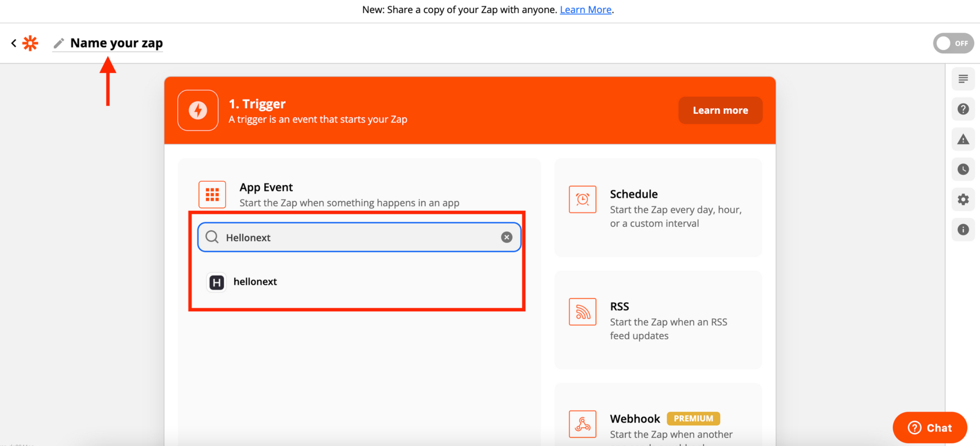Choose the Webhook trigger option
Screen dimensions: 980x446
pyautogui.click(x=658, y=414)
